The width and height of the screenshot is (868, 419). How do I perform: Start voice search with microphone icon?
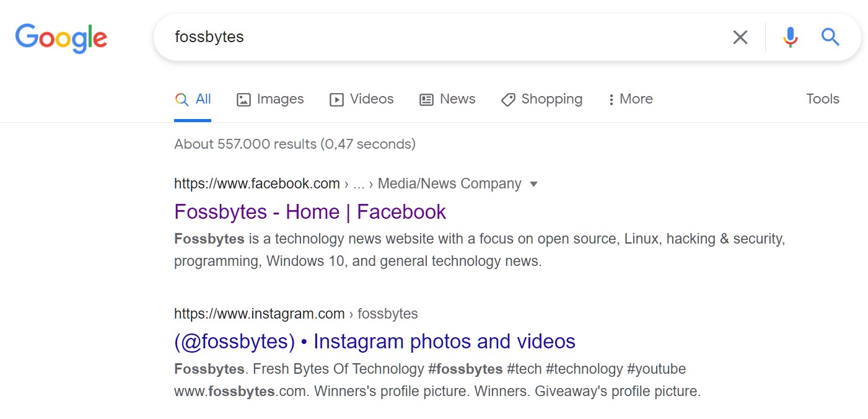coord(790,37)
